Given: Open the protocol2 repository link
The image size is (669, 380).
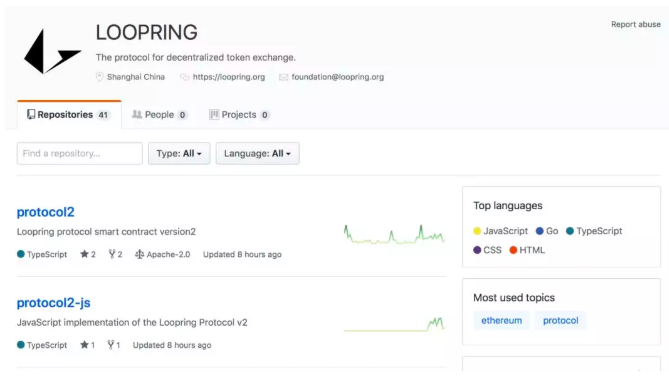Looking at the screenshot, I should coord(46,212).
